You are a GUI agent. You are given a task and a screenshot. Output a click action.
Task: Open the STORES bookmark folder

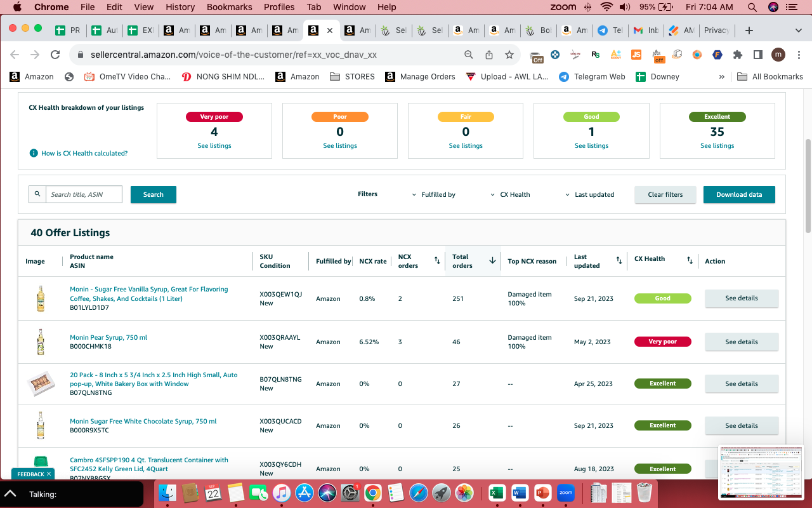point(352,77)
